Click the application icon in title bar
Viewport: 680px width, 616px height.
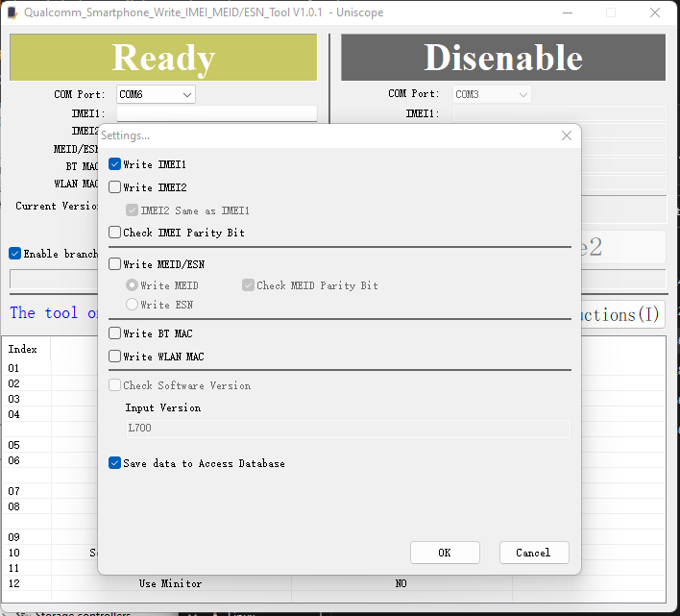pyautogui.click(x=12, y=12)
